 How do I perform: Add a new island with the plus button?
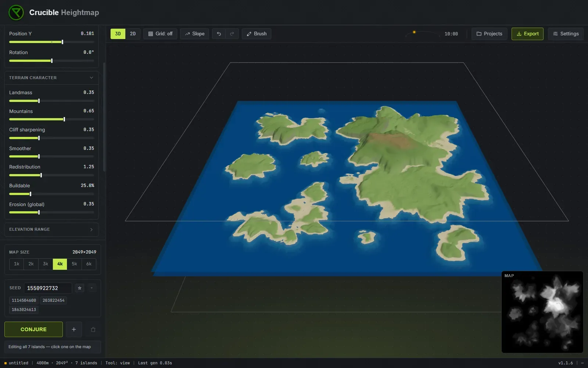click(x=74, y=329)
